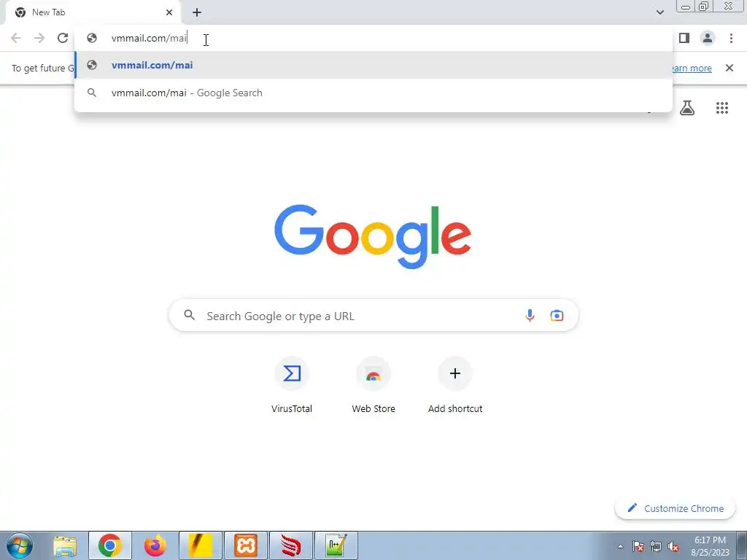
Task: Click the muted volume tray icon
Action: (673, 546)
